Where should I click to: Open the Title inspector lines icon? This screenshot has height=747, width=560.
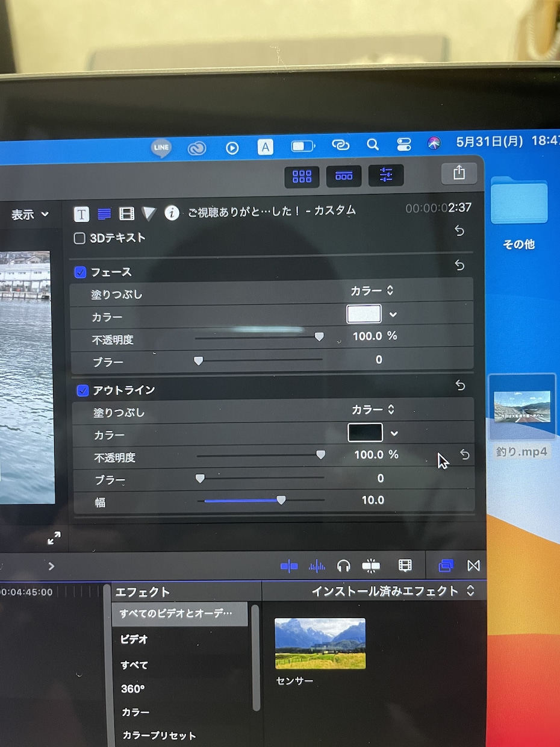pos(105,214)
